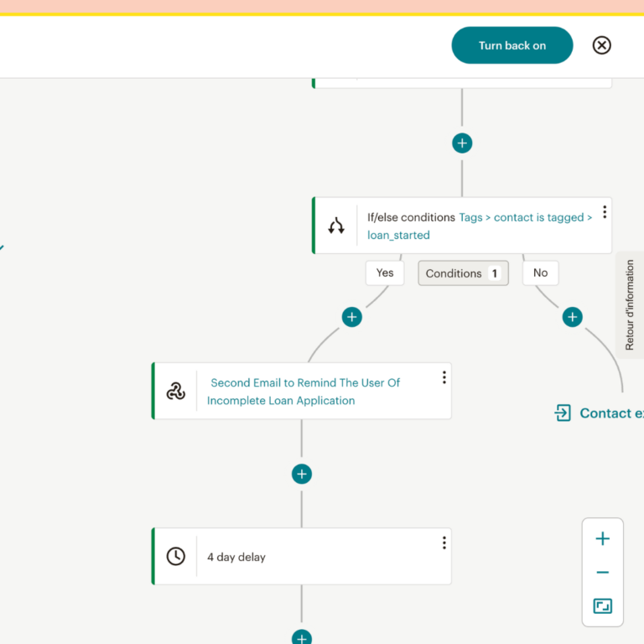This screenshot has height=644, width=644.
Task: Zoom in on the canvas
Action: pyautogui.click(x=602, y=539)
